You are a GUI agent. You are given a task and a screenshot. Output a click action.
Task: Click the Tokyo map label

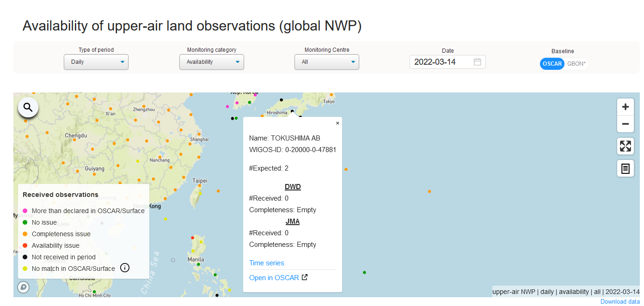(329, 101)
